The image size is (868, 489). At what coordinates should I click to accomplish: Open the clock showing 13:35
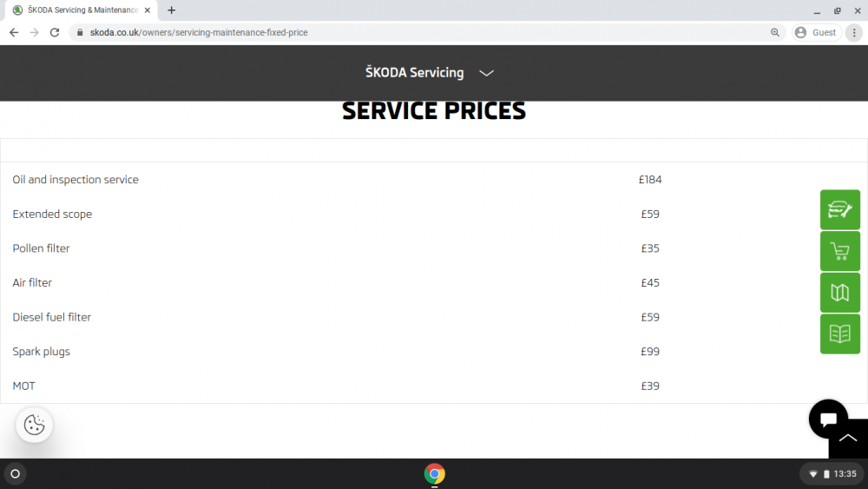845,474
